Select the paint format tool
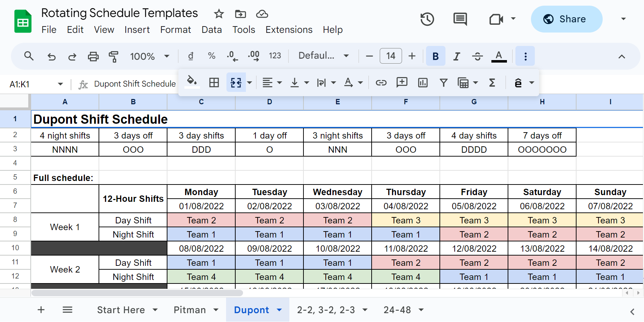 114,56
